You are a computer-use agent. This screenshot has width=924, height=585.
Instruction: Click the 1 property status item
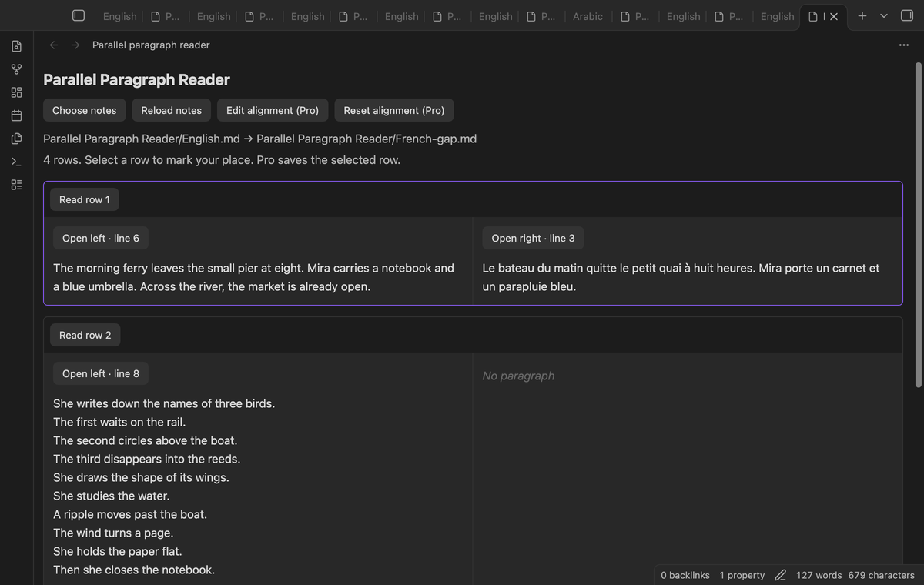742,575
